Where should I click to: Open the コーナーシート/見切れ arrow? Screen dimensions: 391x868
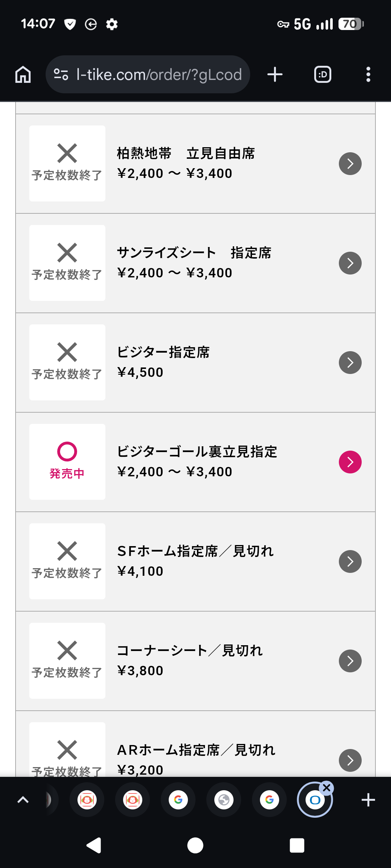click(x=350, y=661)
